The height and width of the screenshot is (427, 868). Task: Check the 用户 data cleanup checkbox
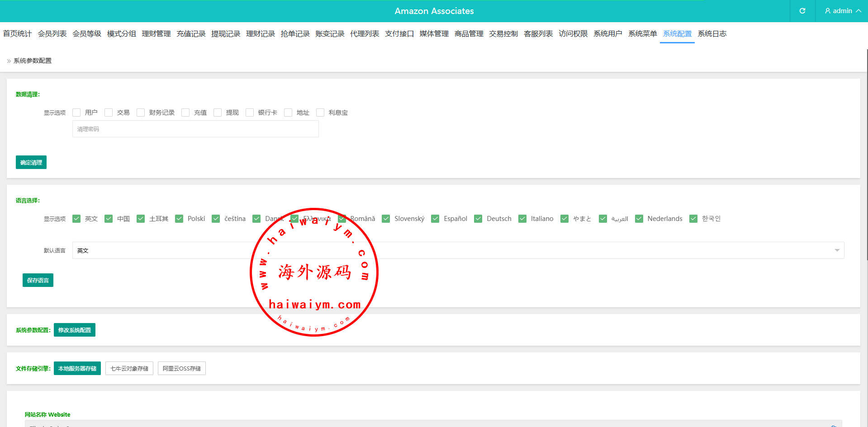click(76, 113)
